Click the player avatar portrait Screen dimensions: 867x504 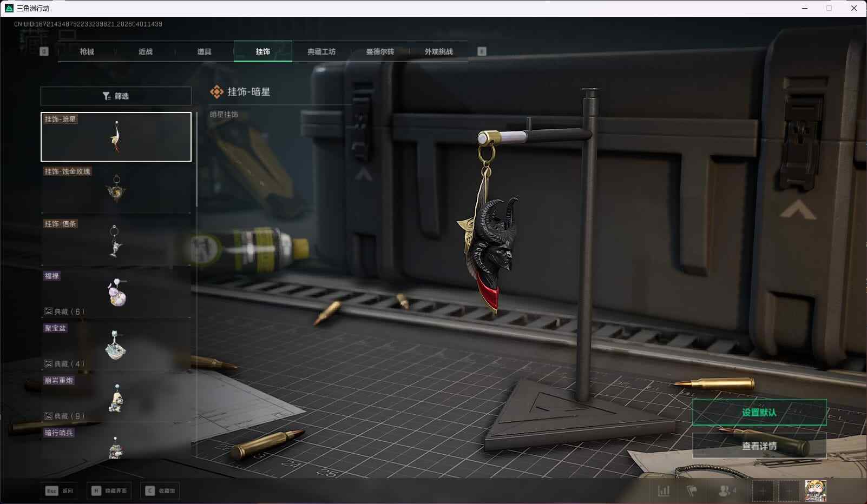tap(815, 491)
